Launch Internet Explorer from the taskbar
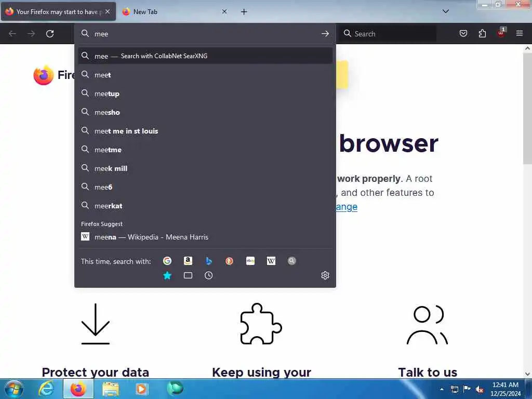This screenshot has height=399, width=532. coord(46,389)
